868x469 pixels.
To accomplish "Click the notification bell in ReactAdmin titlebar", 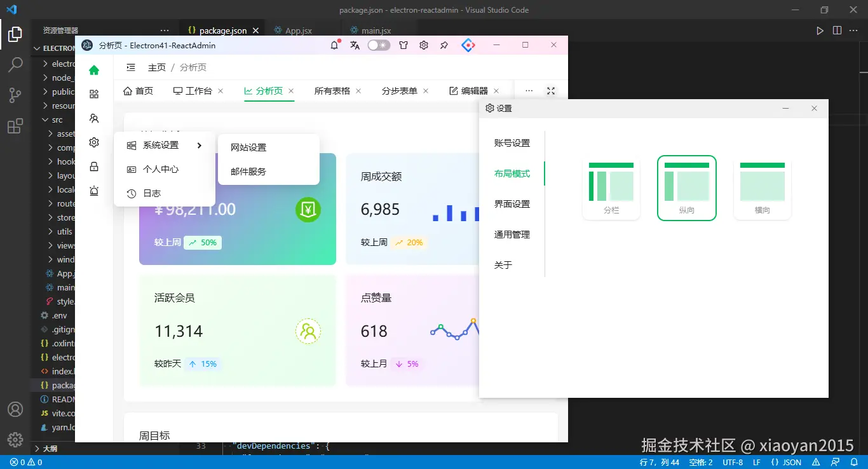I will click(335, 45).
